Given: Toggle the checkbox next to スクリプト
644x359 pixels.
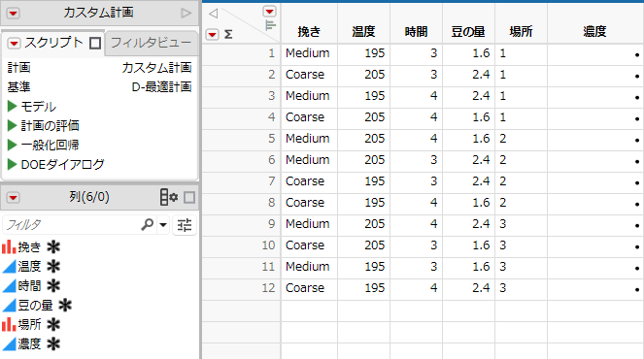Looking at the screenshot, I should (95, 43).
